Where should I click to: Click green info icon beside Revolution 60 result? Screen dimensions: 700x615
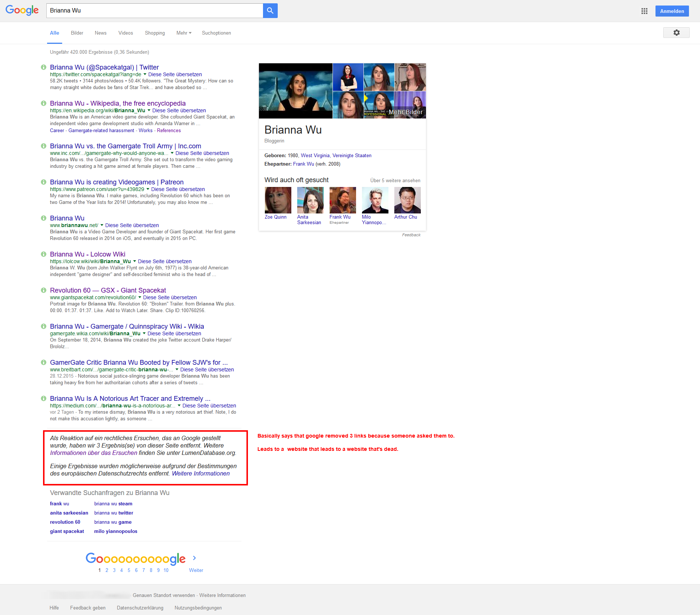tap(43, 290)
